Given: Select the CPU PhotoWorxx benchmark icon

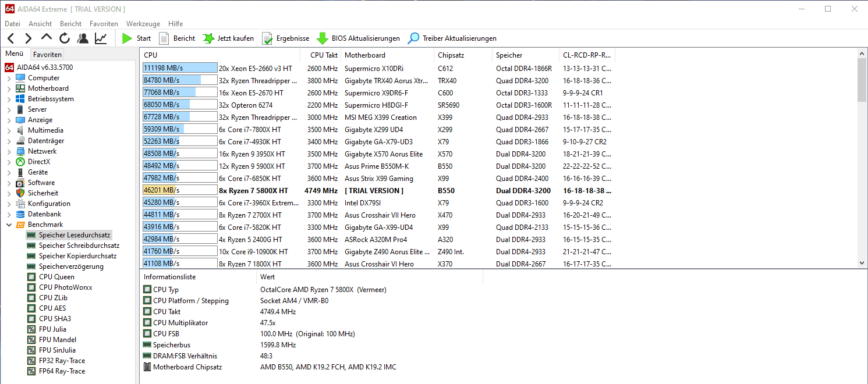Looking at the screenshot, I should coord(31,287).
